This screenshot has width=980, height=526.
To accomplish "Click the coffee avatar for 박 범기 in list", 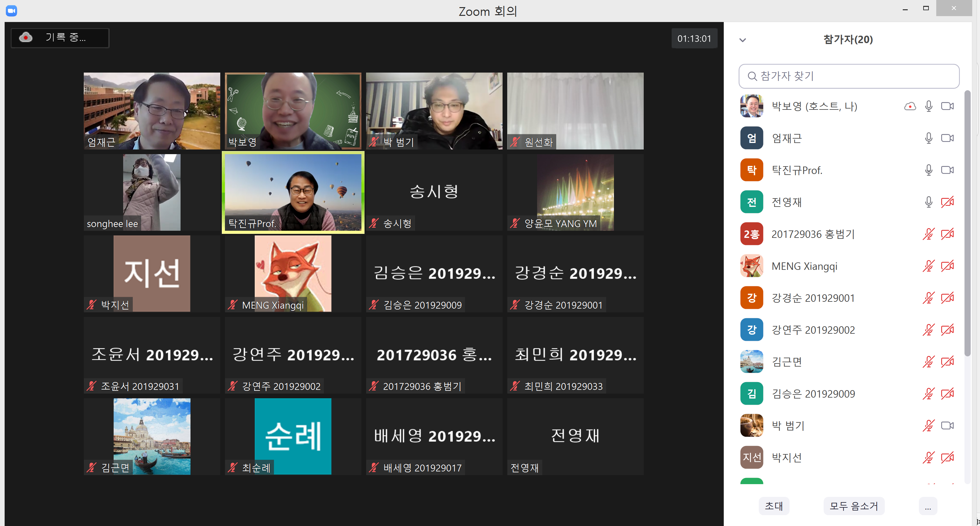I will pos(751,426).
